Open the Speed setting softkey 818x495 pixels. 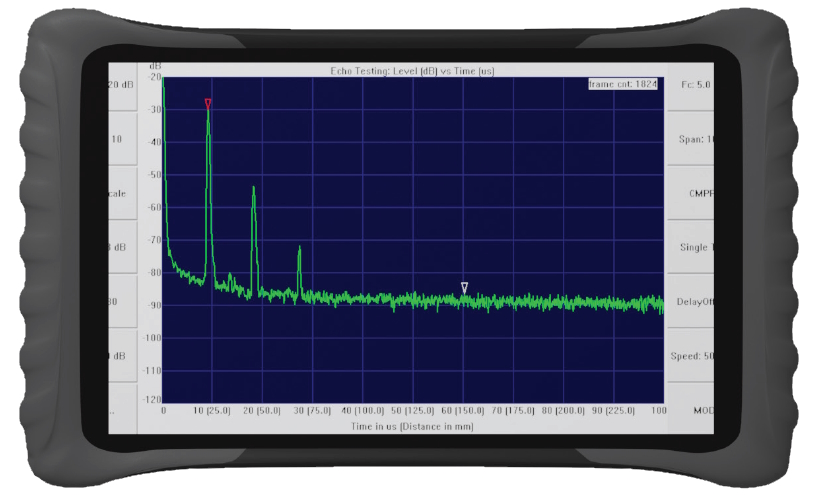[696, 356]
